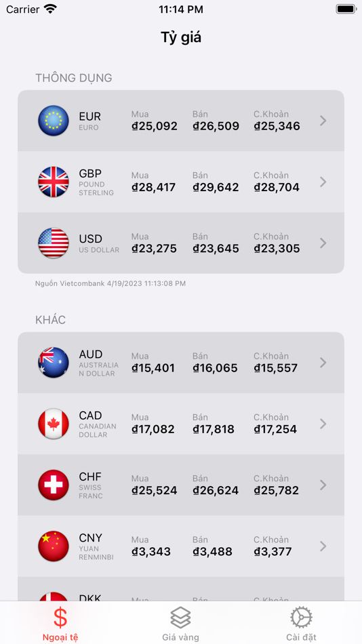This screenshot has width=362, height=644.
Task: Tap the Canadian maple leaf flag icon
Action: coord(54,424)
